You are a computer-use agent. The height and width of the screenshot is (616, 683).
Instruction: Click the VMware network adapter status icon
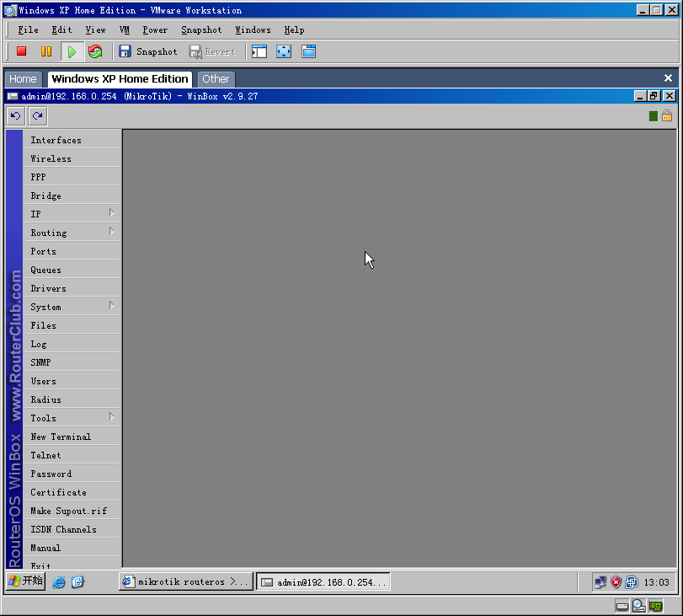coord(655,606)
